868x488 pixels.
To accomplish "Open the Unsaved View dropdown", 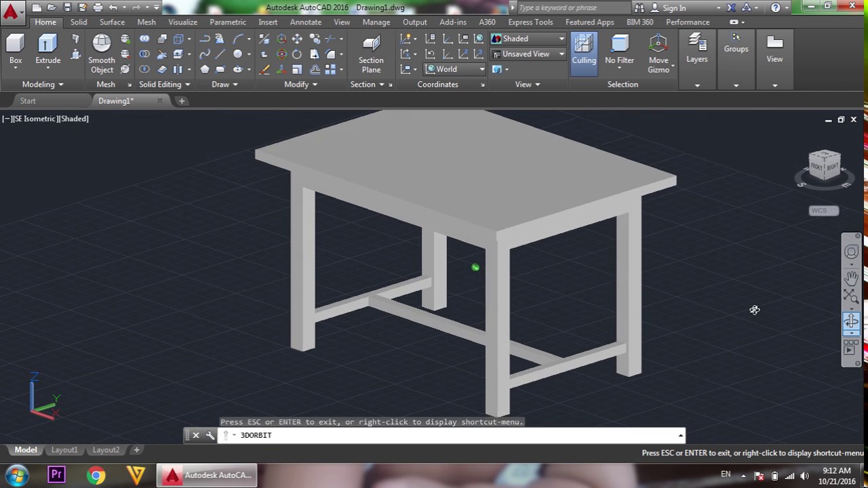I will 528,54.
